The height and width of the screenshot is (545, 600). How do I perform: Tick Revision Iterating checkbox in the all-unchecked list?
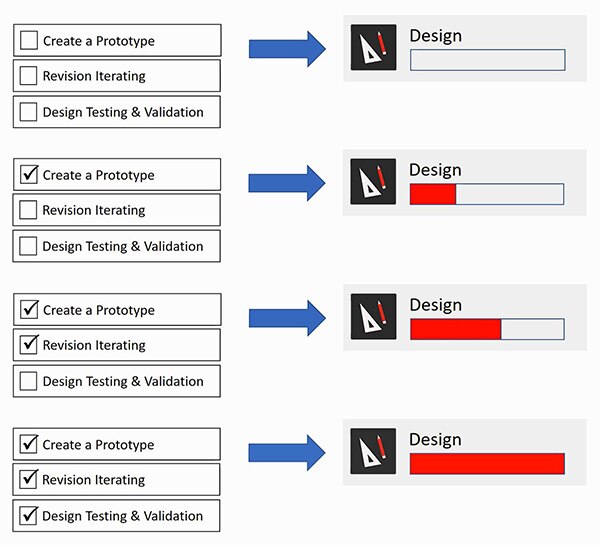pos(29,76)
